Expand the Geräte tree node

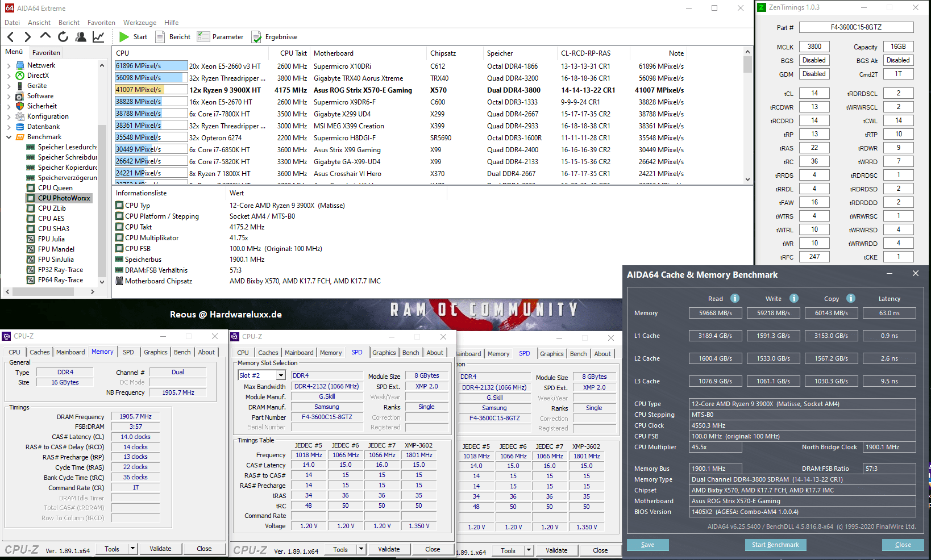[9, 86]
